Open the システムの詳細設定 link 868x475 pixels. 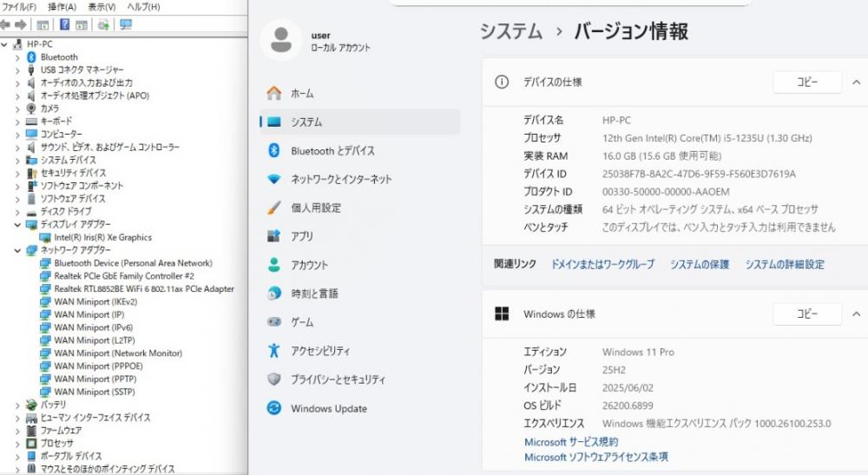click(785, 264)
